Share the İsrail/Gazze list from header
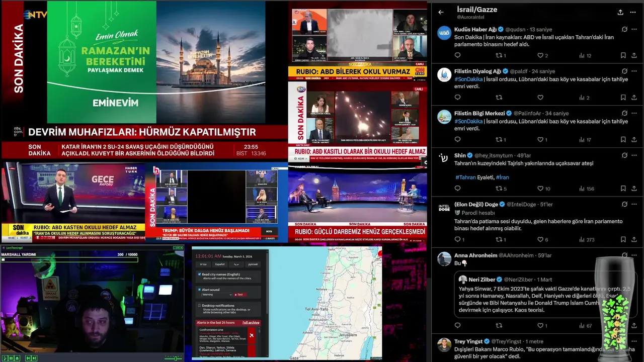The image size is (644, 362). pyautogui.click(x=620, y=13)
